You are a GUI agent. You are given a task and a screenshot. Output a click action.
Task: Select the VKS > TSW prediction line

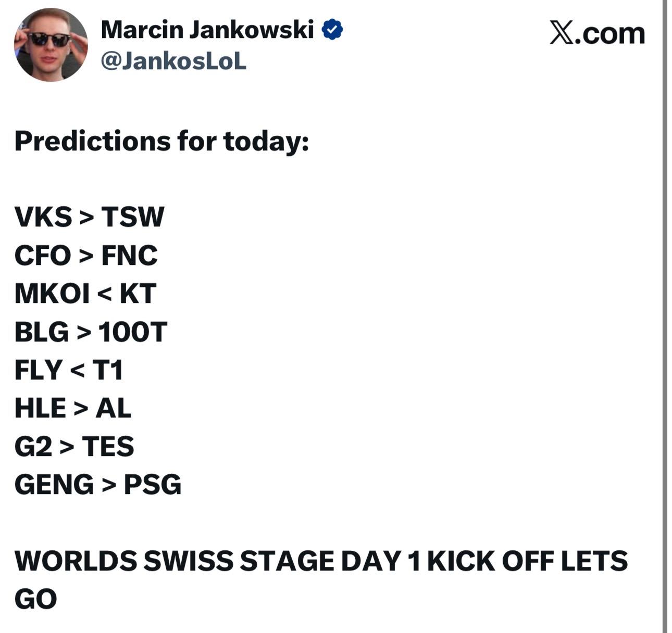89,217
